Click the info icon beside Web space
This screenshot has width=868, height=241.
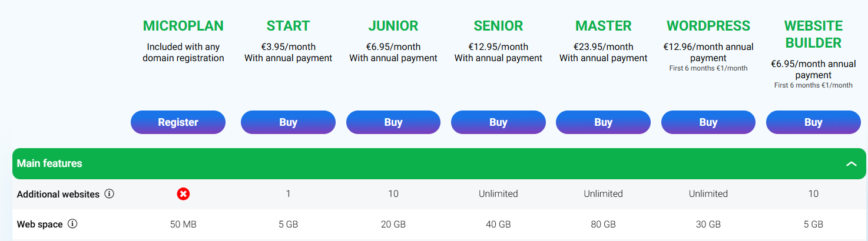[x=72, y=224]
